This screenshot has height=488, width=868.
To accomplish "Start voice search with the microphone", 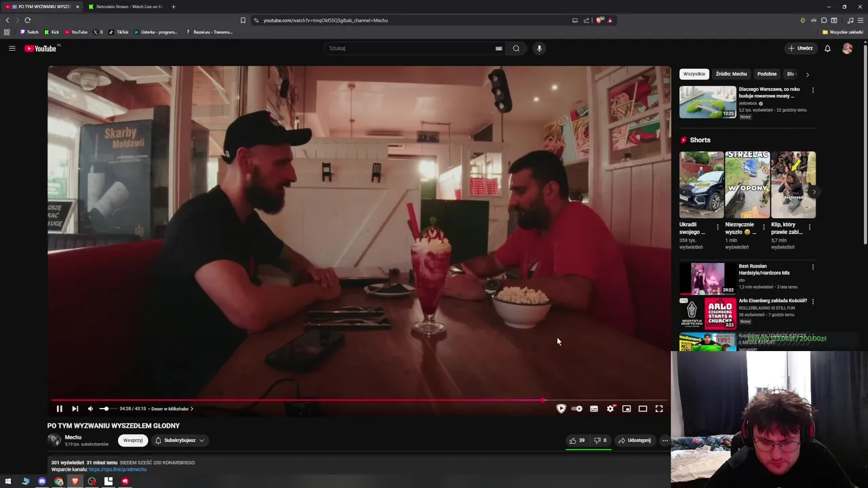I will pos(539,48).
